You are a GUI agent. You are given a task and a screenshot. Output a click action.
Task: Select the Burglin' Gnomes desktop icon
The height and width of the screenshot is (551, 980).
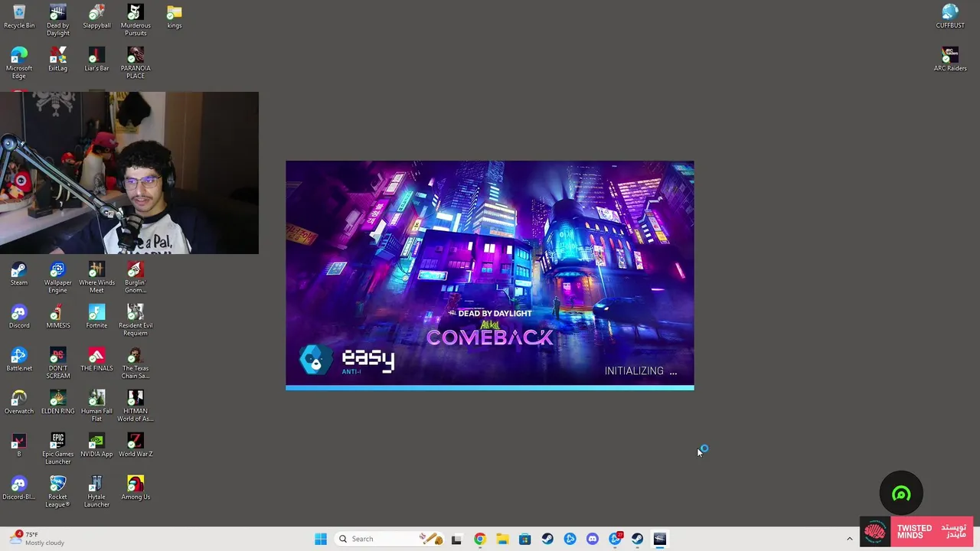[136, 277]
